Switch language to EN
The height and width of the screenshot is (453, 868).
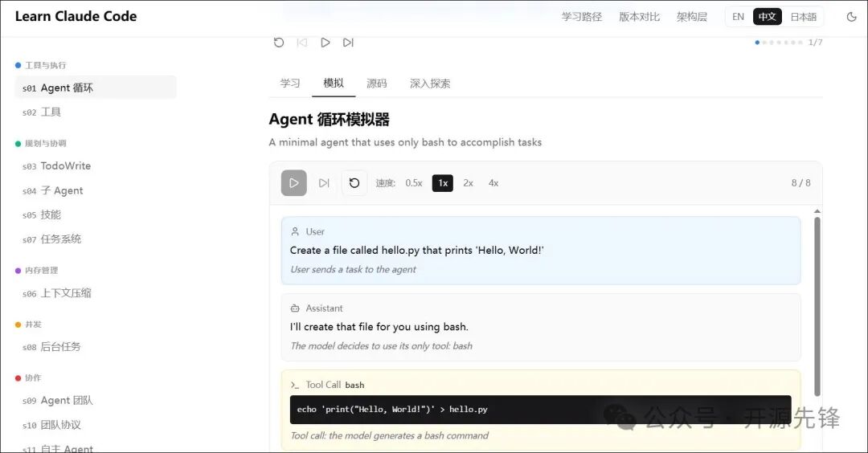739,17
